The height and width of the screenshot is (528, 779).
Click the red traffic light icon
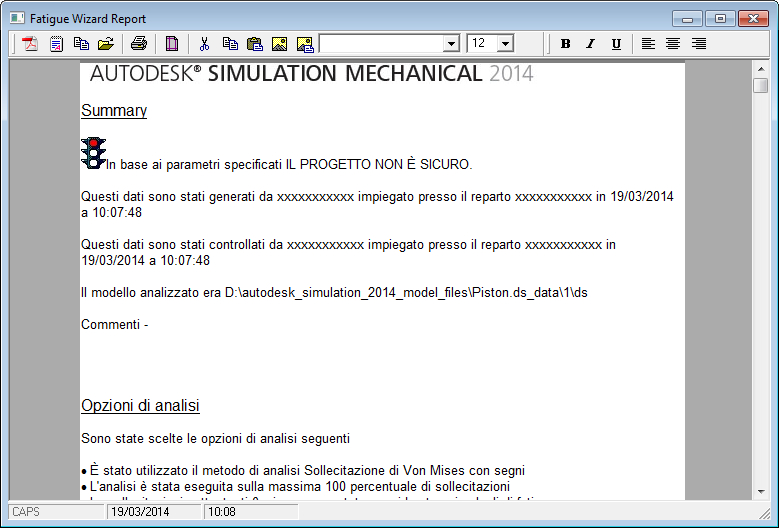tap(93, 153)
